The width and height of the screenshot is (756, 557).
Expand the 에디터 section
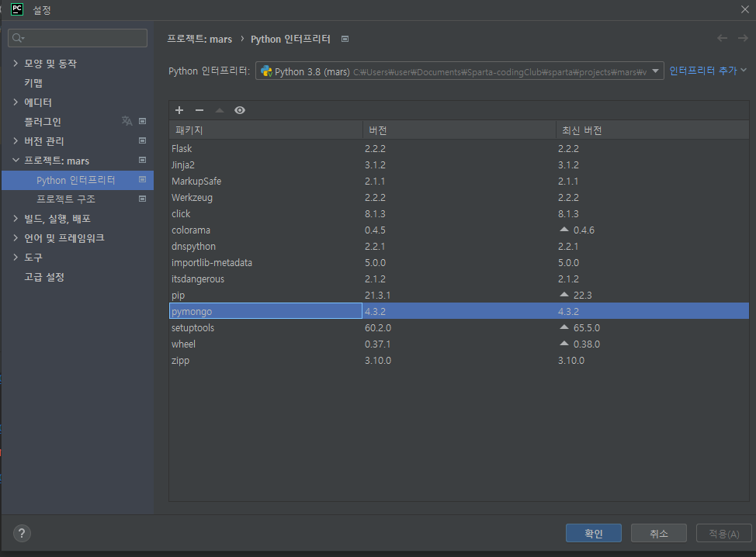(x=16, y=102)
